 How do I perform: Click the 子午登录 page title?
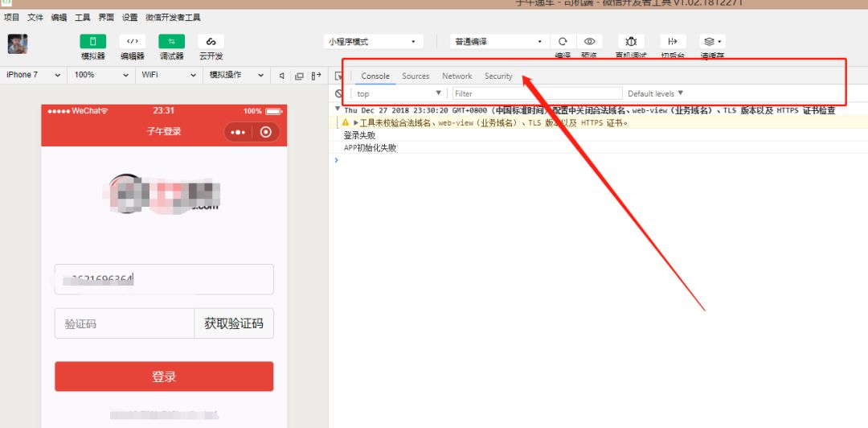164,131
